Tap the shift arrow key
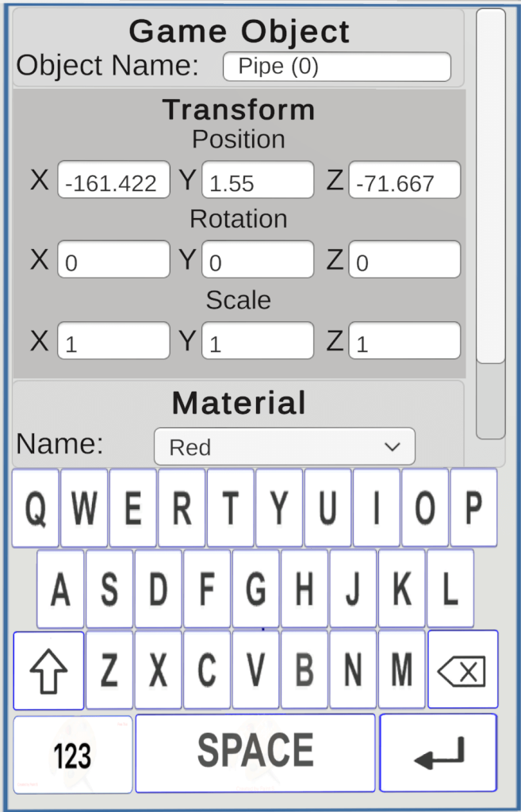The width and height of the screenshot is (521, 812). click(x=48, y=671)
